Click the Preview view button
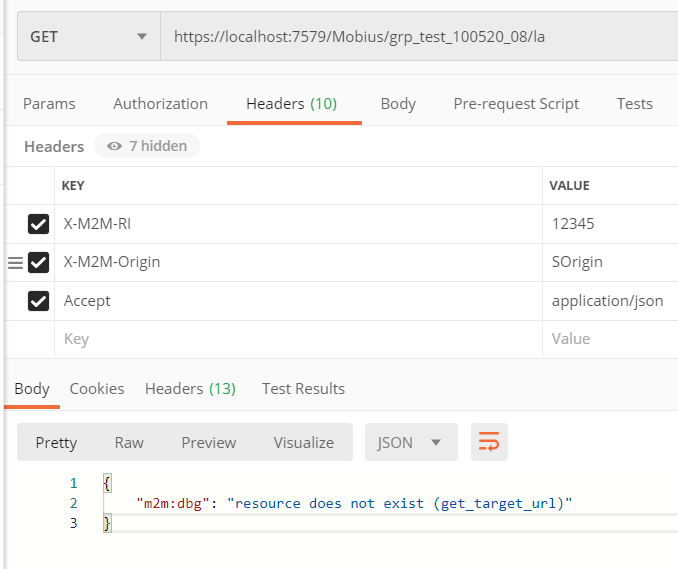The height and width of the screenshot is (569, 678). click(208, 442)
